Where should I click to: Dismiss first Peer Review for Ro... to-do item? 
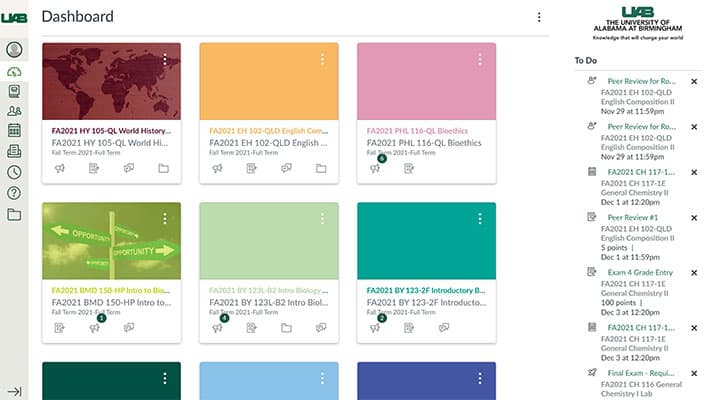tap(694, 82)
